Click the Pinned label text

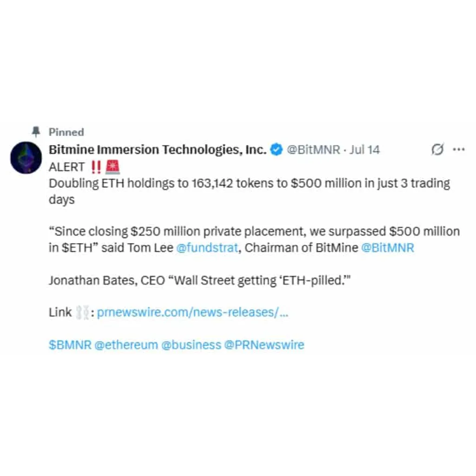click(x=66, y=132)
